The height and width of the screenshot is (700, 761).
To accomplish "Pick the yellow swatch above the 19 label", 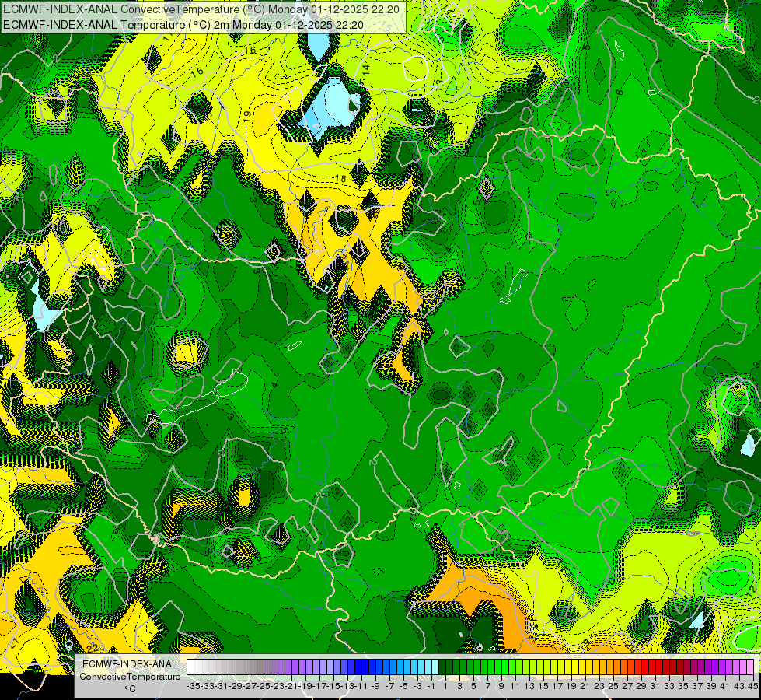I will click(x=575, y=667).
